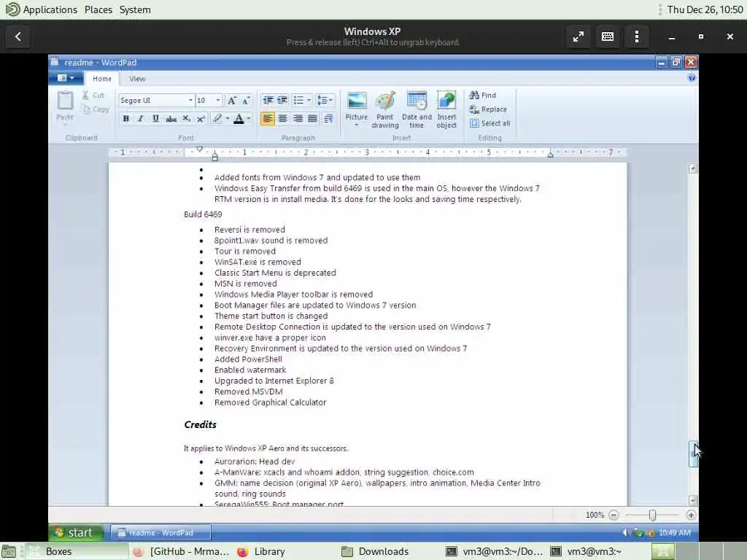The height and width of the screenshot is (560, 747).
Task: Align text left
Action: 267,119
